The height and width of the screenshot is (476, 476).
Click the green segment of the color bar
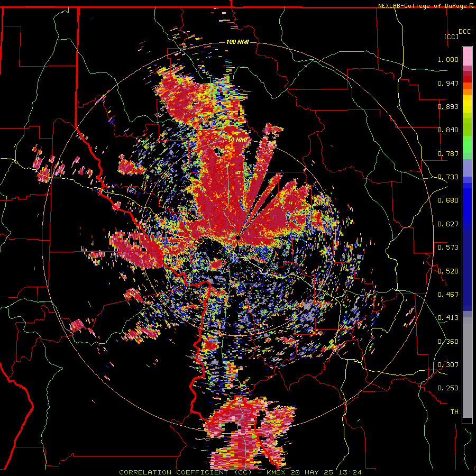tap(467, 144)
